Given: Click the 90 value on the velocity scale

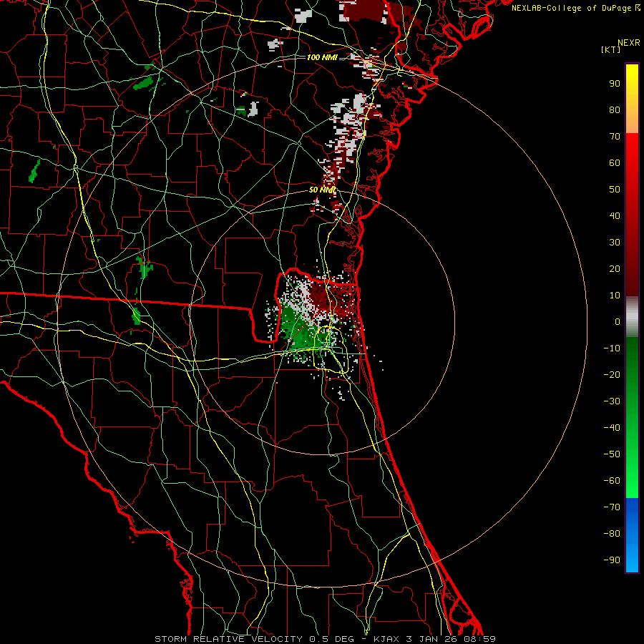Looking at the screenshot, I should pos(615,84).
